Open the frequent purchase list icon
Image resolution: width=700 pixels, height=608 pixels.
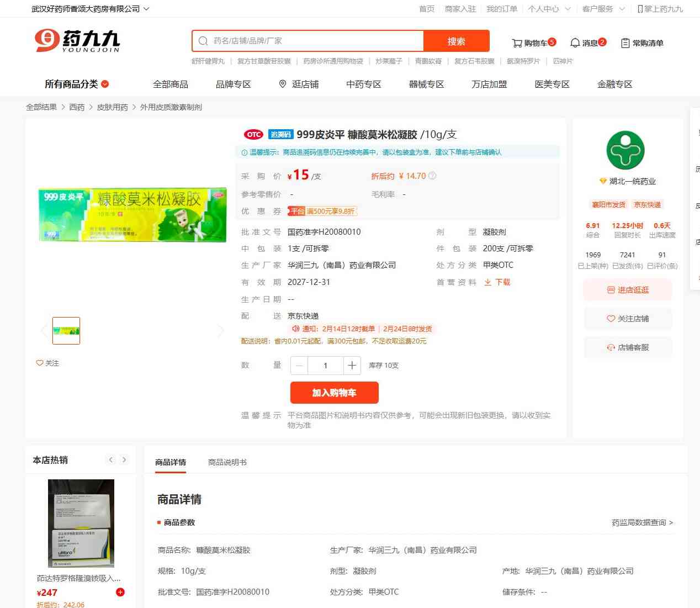coord(625,43)
